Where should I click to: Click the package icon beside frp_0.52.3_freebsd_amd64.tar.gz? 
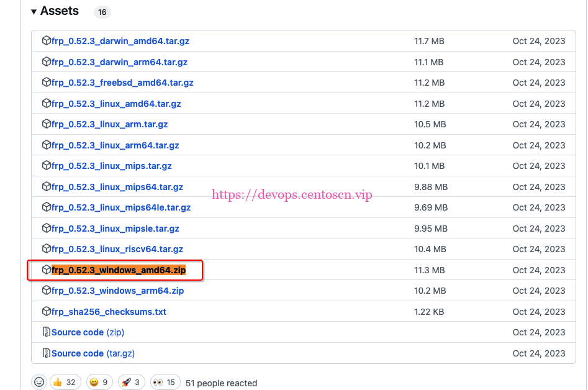pyautogui.click(x=46, y=82)
